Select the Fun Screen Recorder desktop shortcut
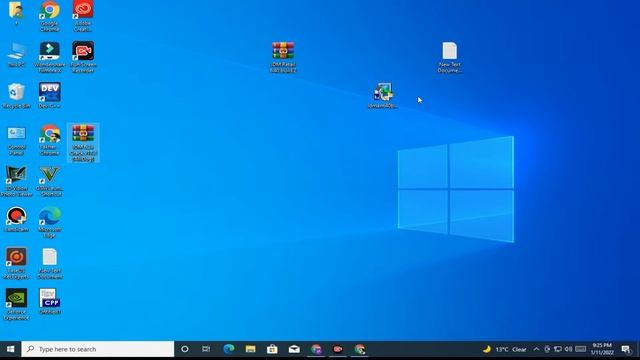The height and width of the screenshot is (360, 640). point(83,57)
